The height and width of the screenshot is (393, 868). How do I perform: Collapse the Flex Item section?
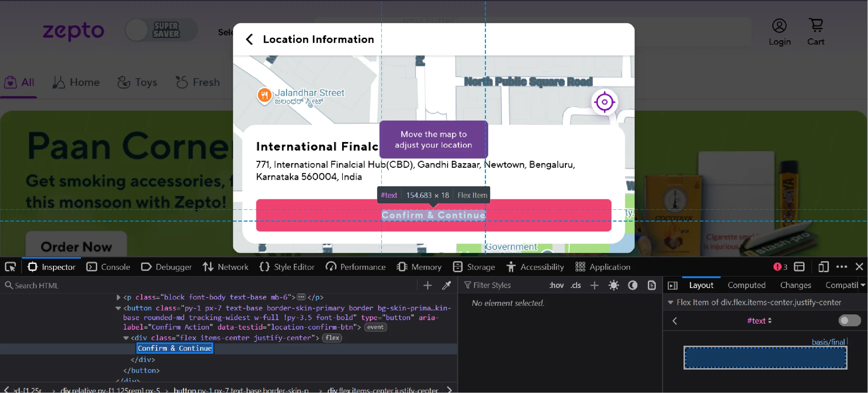(670, 303)
